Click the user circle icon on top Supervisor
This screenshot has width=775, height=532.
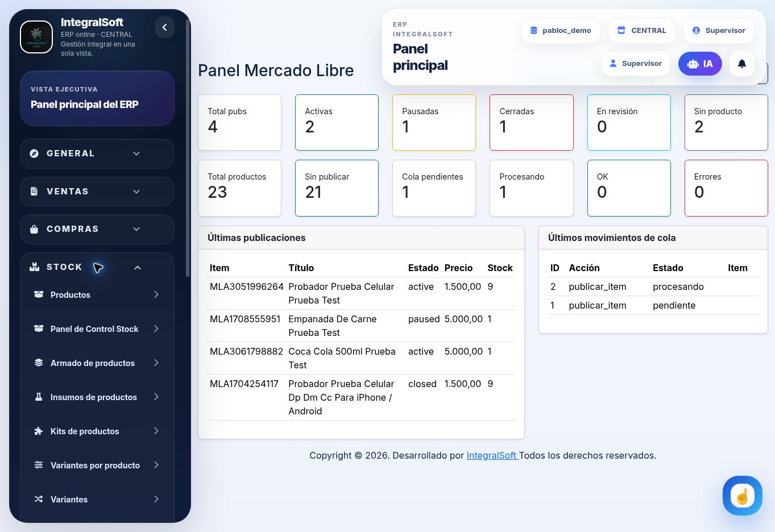[696, 31]
